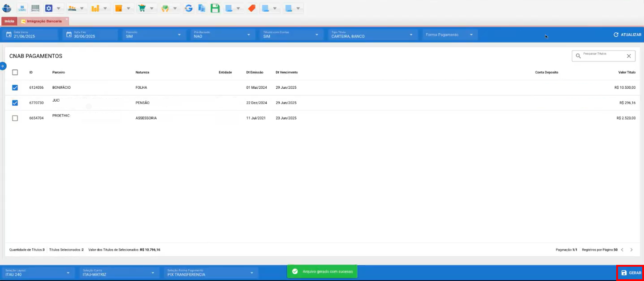Click the last laptop icon in the toolbar
The height and width of the screenshot is (281, 644).
click(x=289, y=8)
